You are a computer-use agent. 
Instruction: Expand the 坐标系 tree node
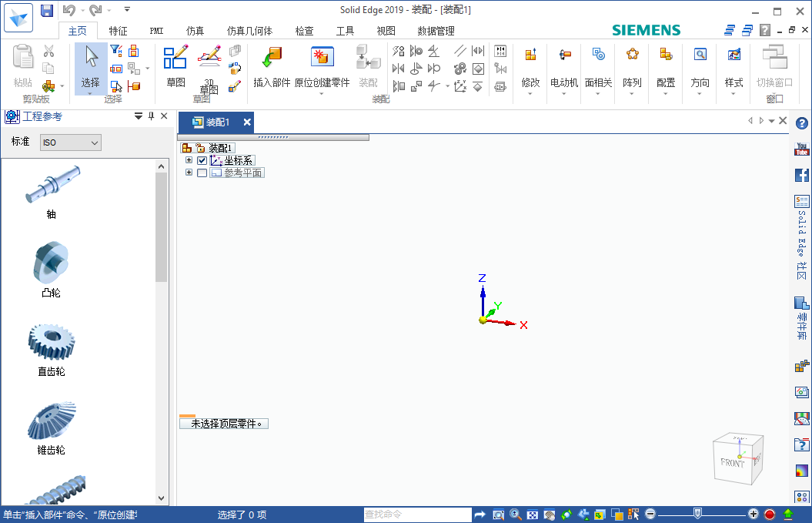pos(189,160)
